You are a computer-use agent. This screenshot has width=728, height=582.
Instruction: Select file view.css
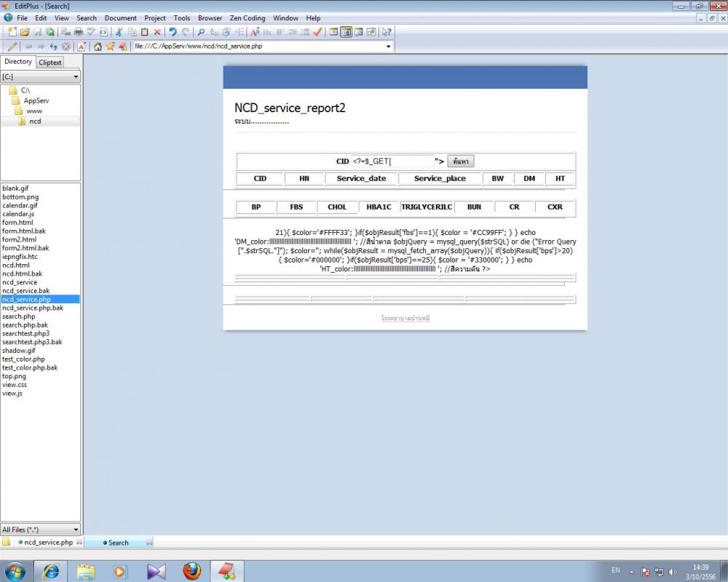tap(15, 385)
